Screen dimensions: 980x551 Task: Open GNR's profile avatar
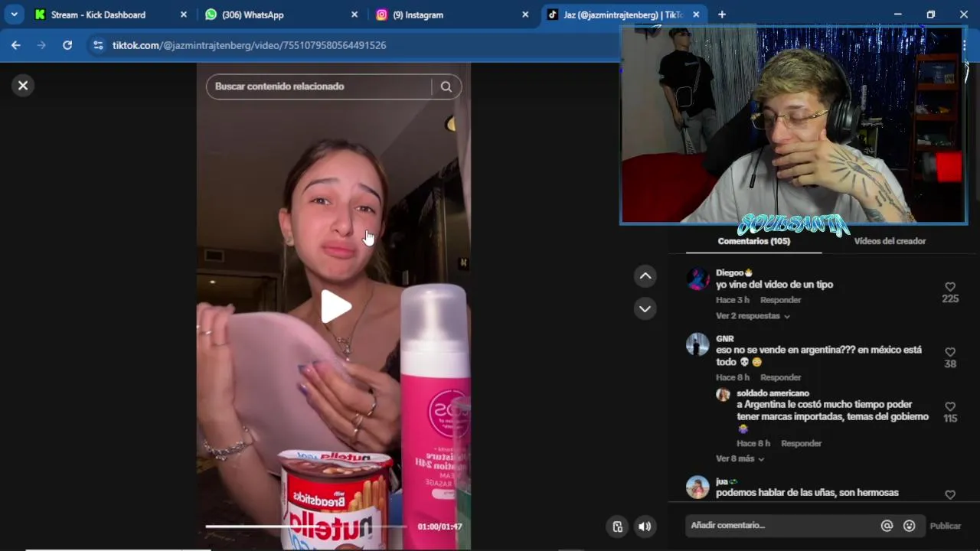(x=697, y=344)
